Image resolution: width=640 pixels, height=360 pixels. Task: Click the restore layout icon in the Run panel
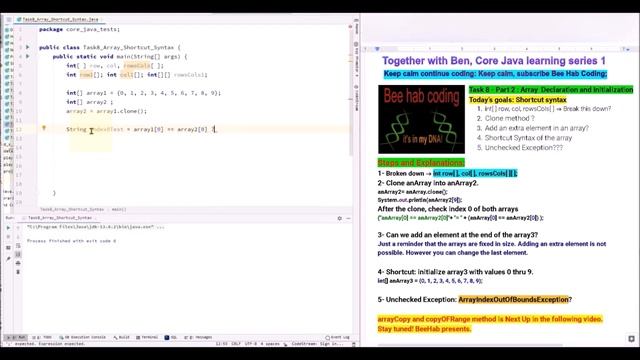8,247
